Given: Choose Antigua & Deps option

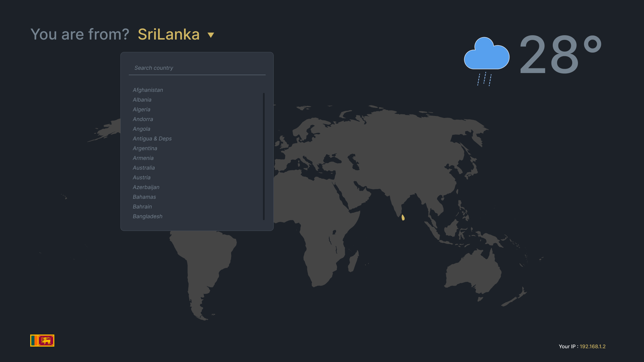Looking at the screenshot, I should pos(152,138).
